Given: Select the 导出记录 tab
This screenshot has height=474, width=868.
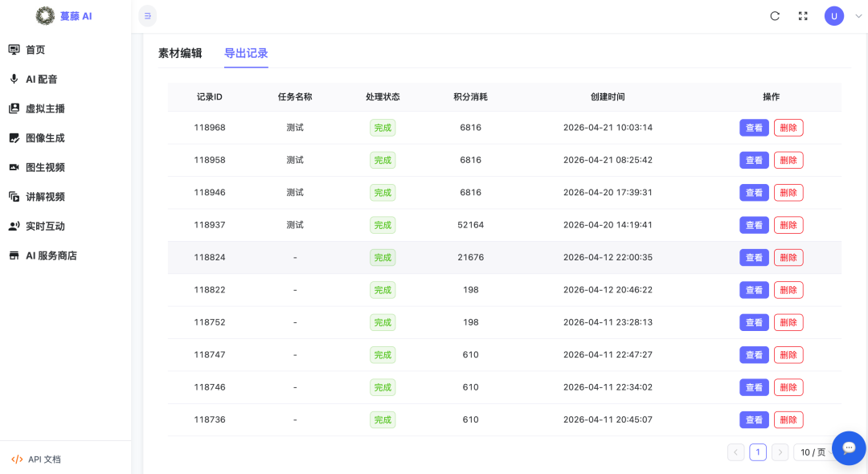Looking at the screenshot, I should [x=246, y=53].
